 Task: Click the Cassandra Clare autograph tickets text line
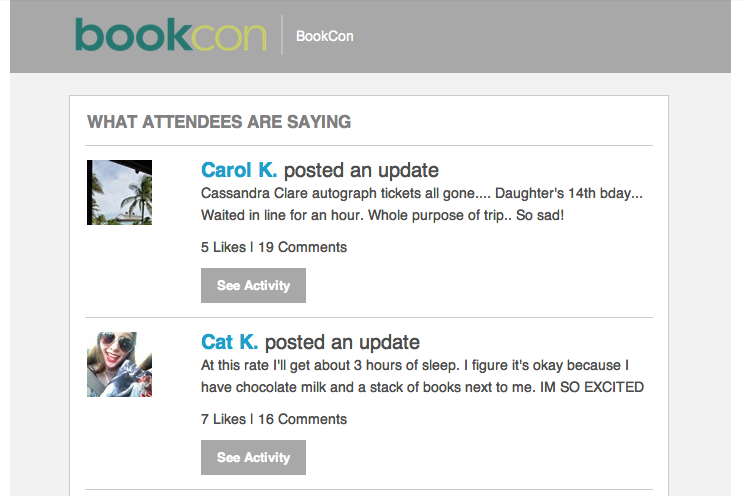pos(421,193)
